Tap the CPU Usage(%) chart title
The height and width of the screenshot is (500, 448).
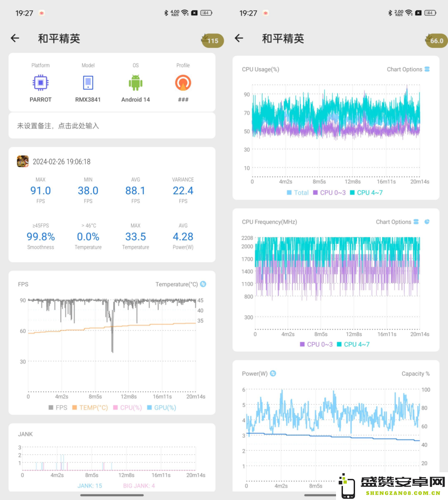(x=260, y=69)
